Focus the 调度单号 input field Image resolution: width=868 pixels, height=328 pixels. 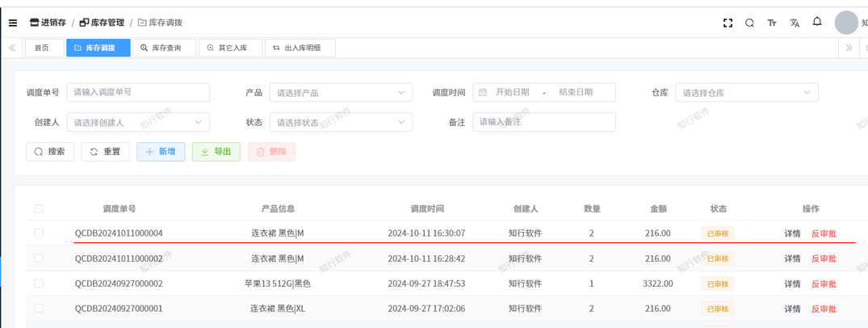point(138,93)
